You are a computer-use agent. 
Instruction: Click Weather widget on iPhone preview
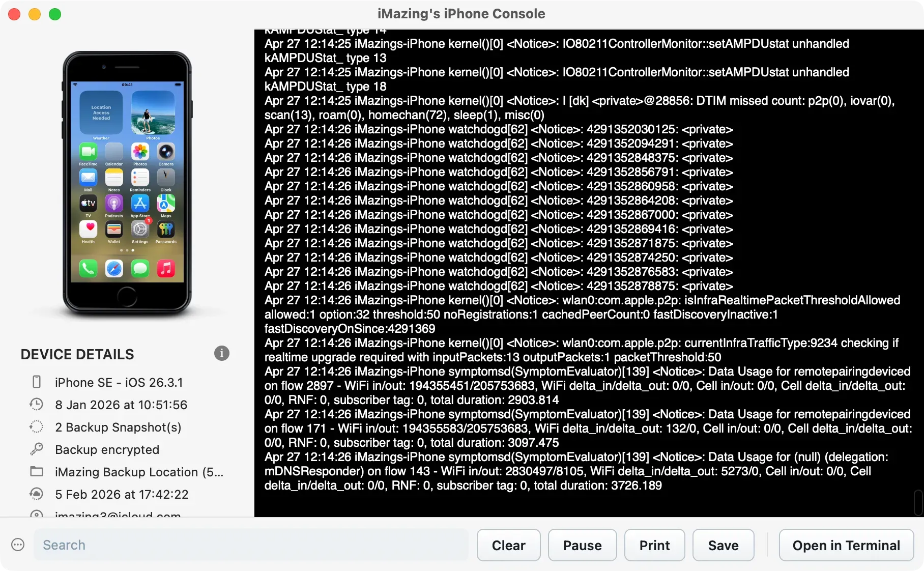pos(101,112)
